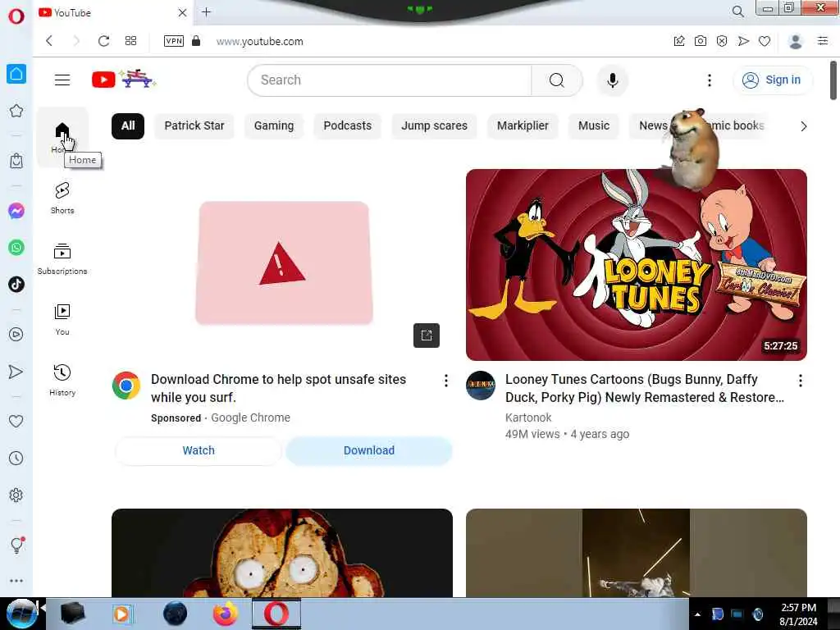
Task: Select the Markiplier chip
Action: [523, 126]
